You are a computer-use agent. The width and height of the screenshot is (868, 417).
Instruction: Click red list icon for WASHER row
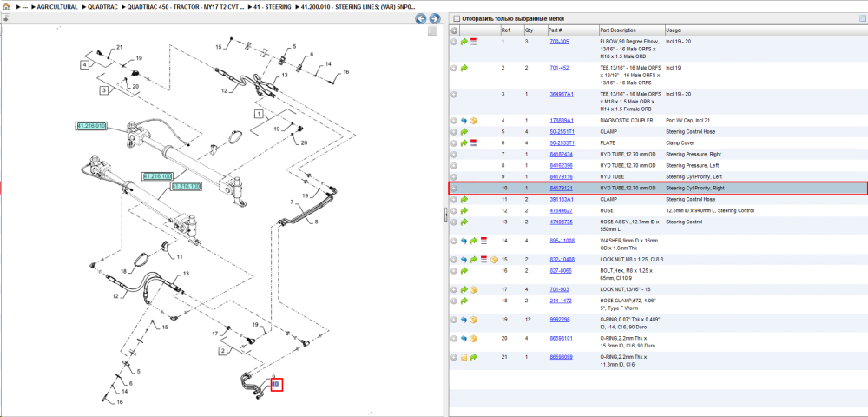point(483,241)
